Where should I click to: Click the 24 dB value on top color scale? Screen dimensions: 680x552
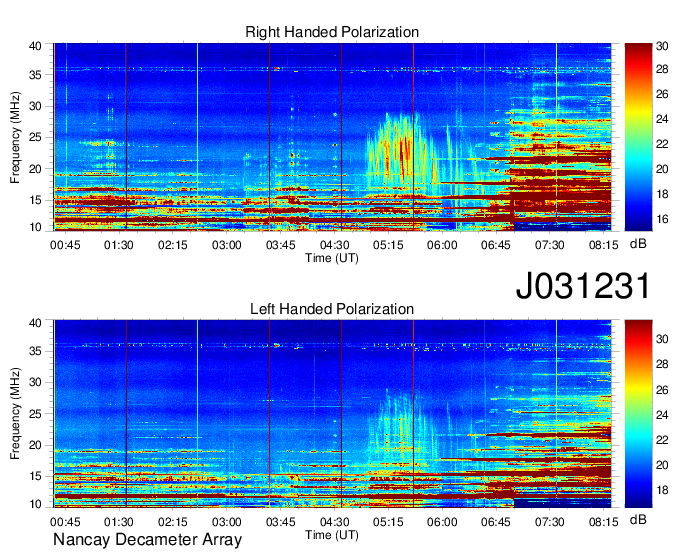[x=662, y=119]
